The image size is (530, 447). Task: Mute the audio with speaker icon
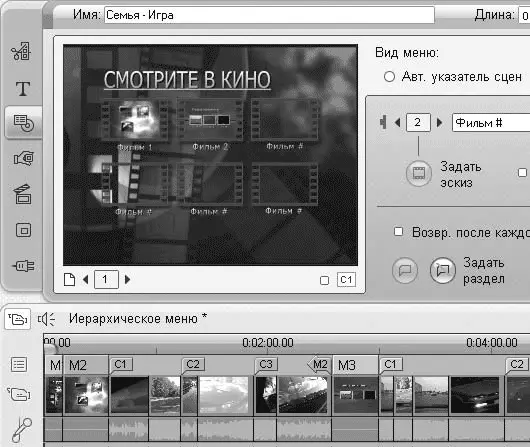tap(46, 319)
